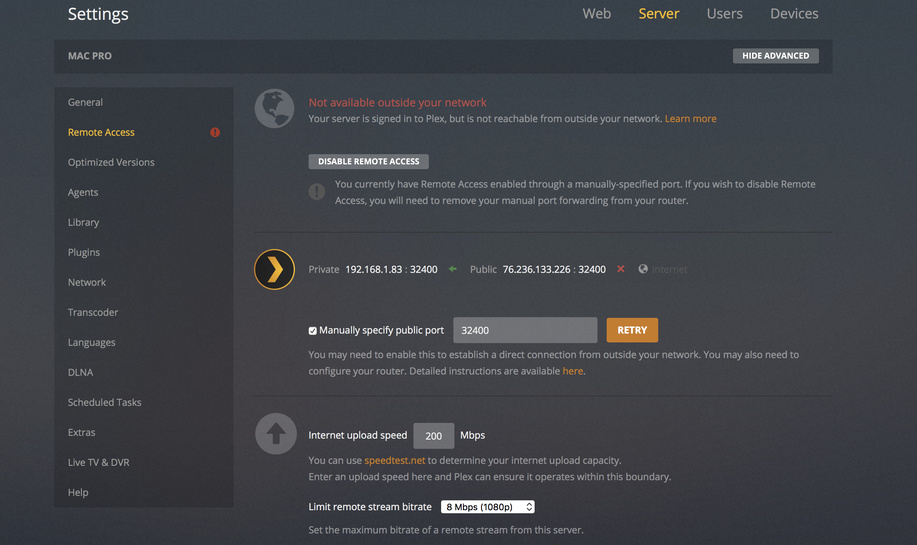Click the red alert icon beside Remote Access
Image resolution: width=917 pixels, height=545 pixels.
215,132
